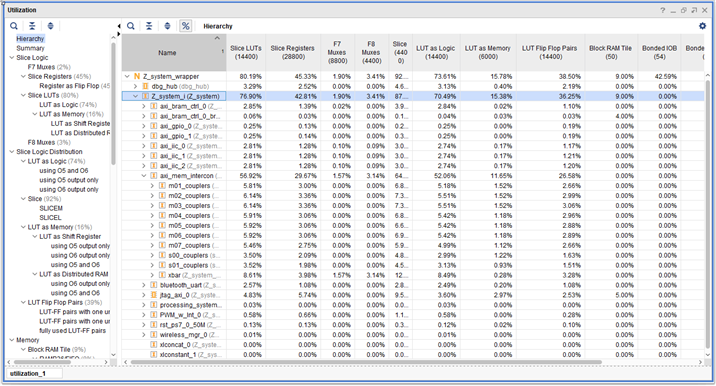The height and width of the screenshot is (386, 716).
Task: Click the module icon beside dbg_hub
Action: click(x=145, y=86)
